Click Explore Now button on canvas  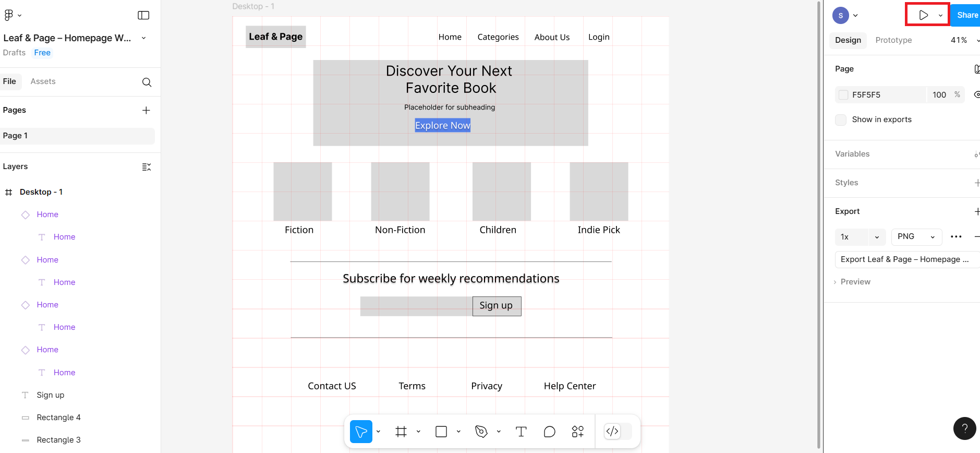[x=442, y=125]
